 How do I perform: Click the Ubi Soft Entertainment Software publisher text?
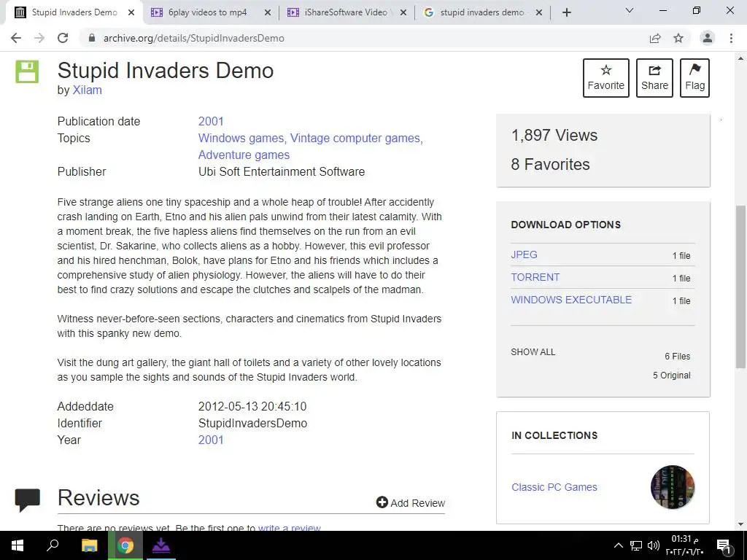click(282, 171)
